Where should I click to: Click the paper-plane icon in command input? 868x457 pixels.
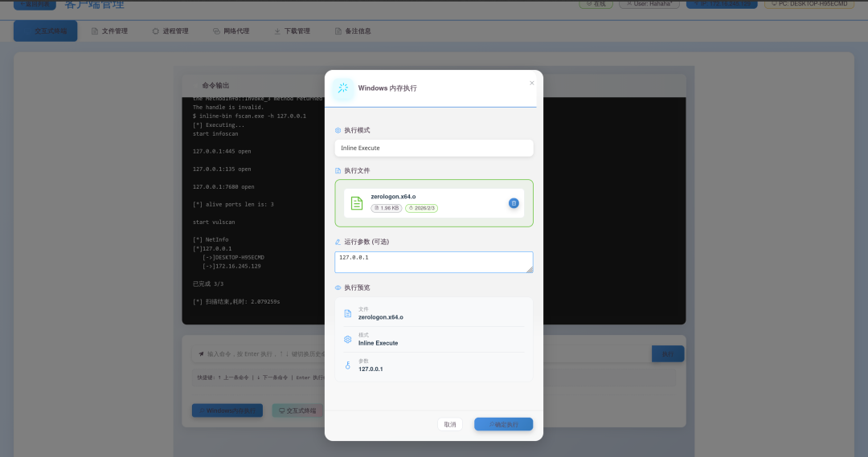(201, 354)
